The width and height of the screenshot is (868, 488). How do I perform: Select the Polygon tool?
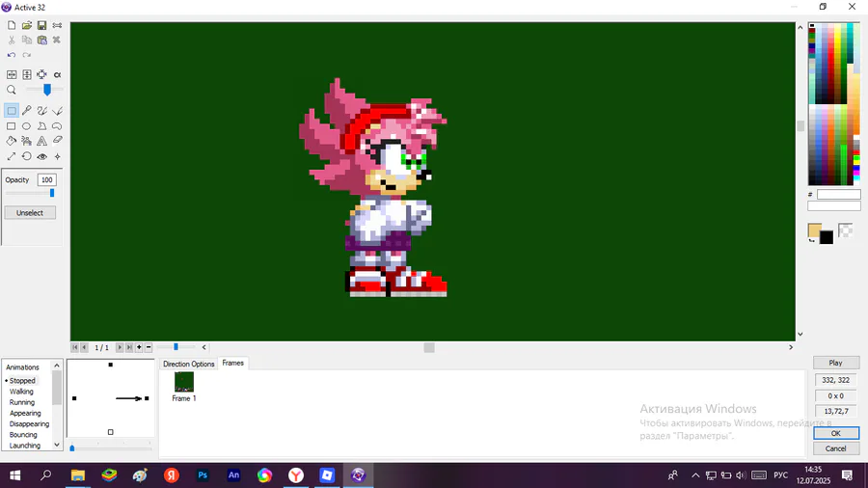42,126
